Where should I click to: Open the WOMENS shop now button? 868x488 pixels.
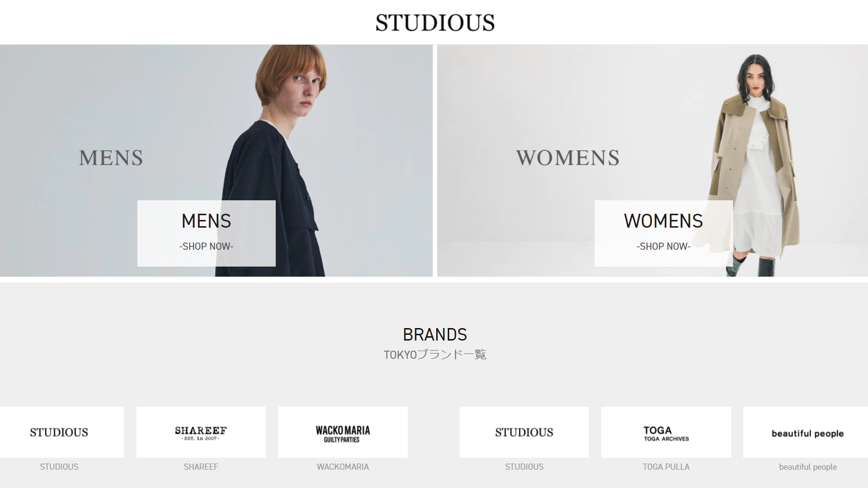(663, 233)
